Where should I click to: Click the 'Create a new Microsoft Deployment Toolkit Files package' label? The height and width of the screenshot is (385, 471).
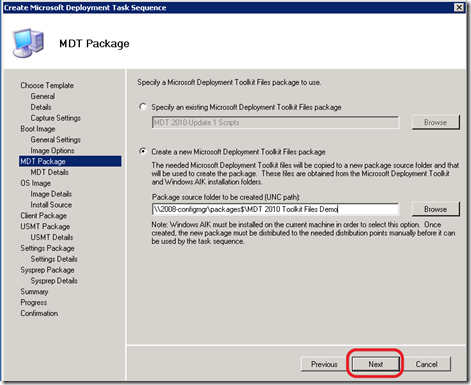click(x=238, y=152)
